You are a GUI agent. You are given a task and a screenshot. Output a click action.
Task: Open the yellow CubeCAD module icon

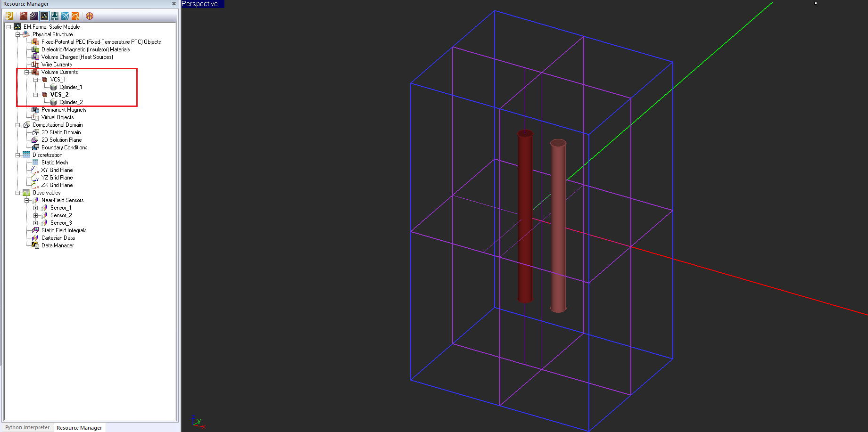[9, 16]
